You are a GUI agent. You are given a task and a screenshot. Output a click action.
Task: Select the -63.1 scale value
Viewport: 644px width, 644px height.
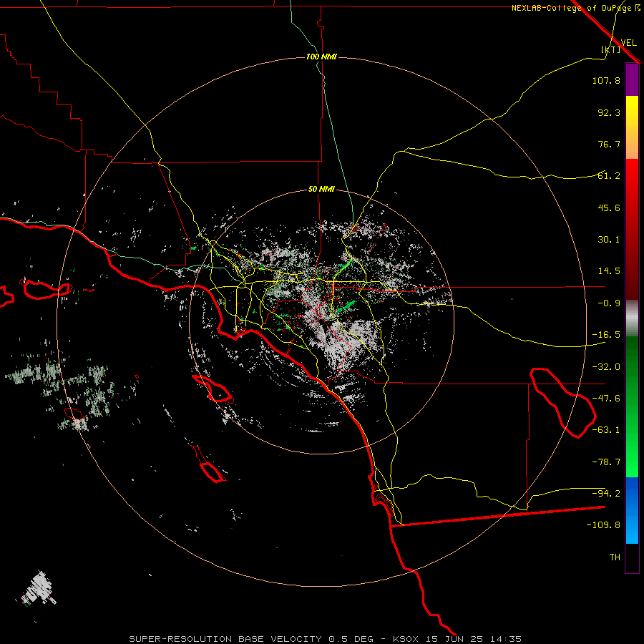[x=606, y=430]
